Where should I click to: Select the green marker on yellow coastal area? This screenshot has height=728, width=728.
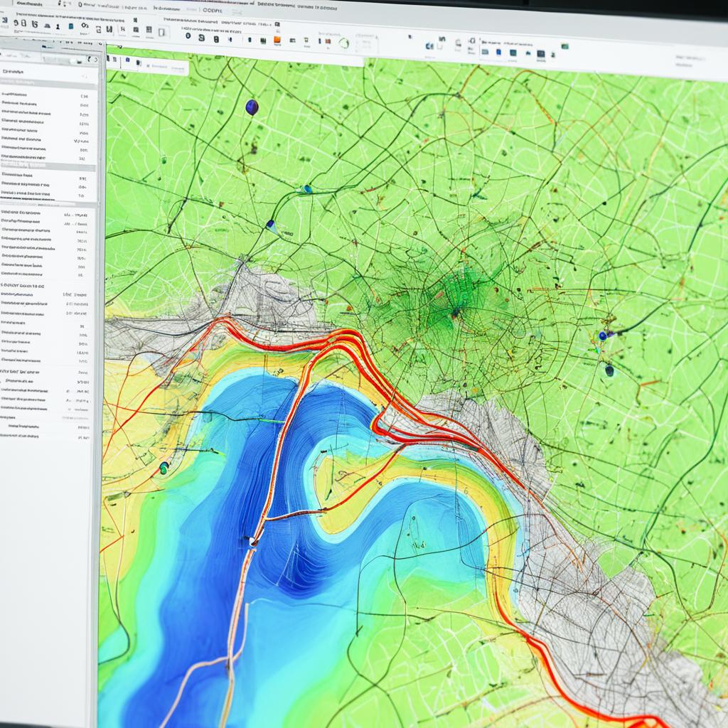coord(164,468)
